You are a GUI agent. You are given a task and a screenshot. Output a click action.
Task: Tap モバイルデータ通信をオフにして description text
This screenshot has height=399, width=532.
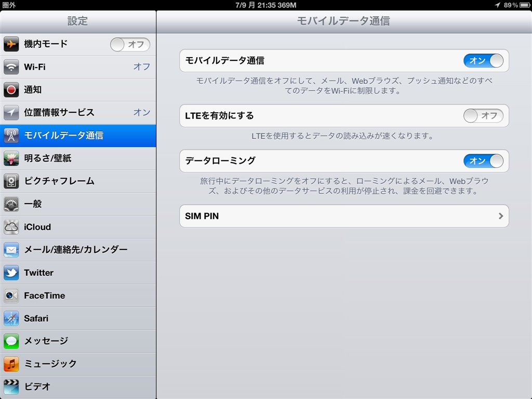pos(344,86)
